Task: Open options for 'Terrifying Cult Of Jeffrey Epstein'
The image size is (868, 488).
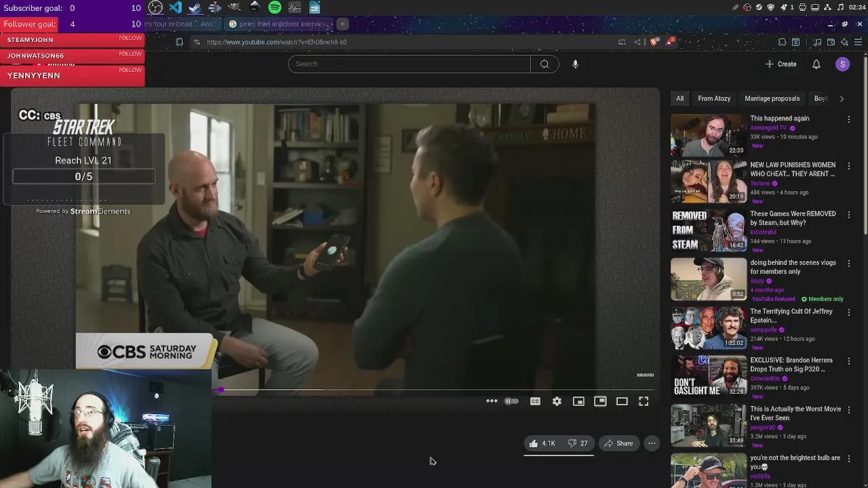Action: point(848,312)
